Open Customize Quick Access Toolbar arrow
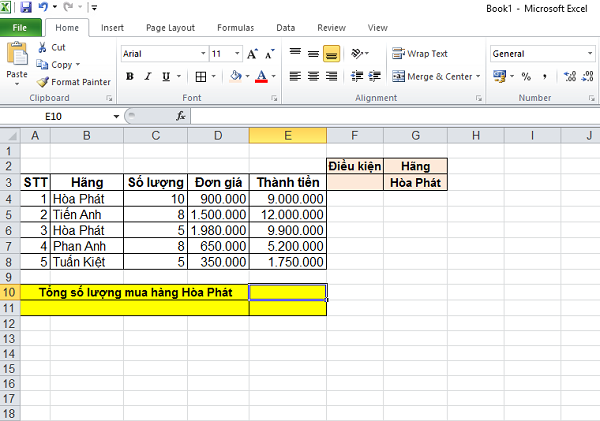Viewport: 600px width, 421px height. coord(94,7)
